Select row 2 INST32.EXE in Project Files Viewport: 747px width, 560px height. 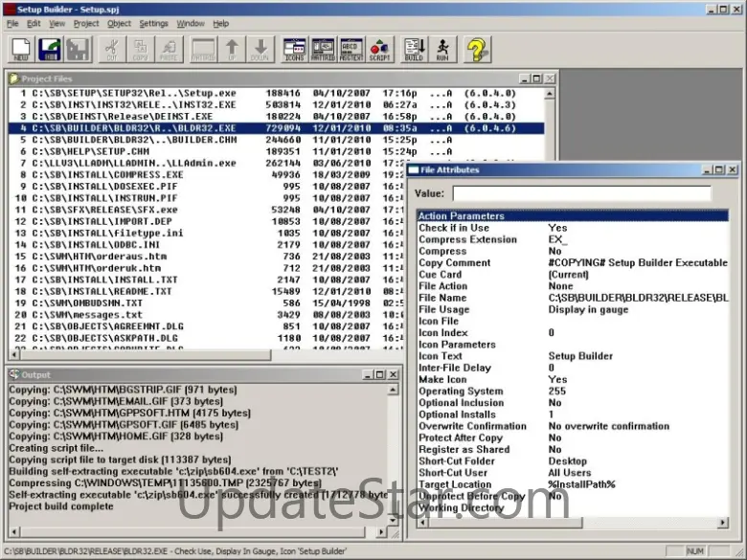coord(277,104)
